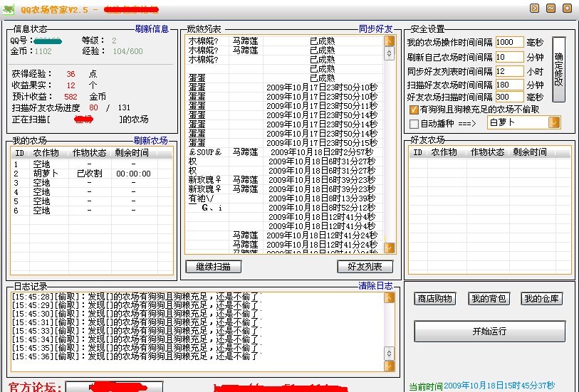This screenshot has width=579, height=392.
Task: Click log entry at 15:45:31
Action: coord(137,322)
